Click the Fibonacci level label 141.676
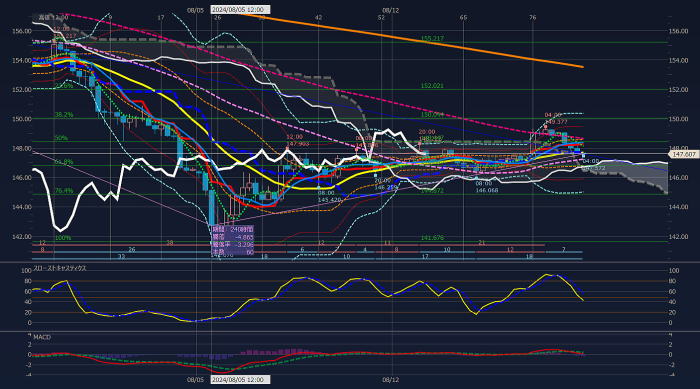 [432, 238]
